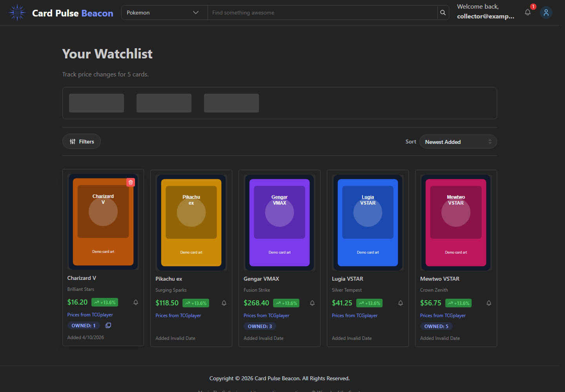Viewport: 565px width, 392px height.
Task: Click the Your Watchlist heading
Action: coord(107,54)
